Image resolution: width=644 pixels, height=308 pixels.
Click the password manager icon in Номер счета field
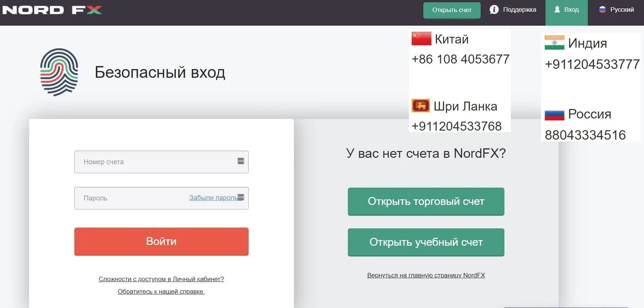(x=241, y=161)
